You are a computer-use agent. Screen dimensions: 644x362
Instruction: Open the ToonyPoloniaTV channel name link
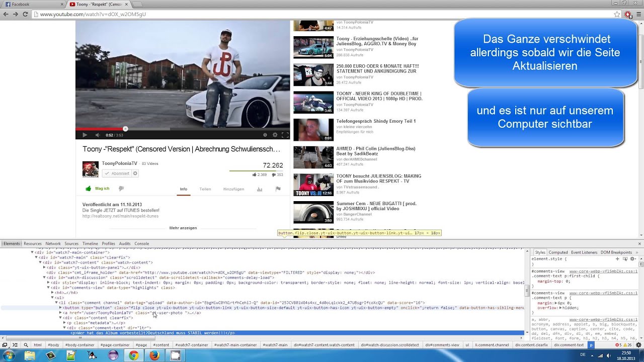coord(120,163)
